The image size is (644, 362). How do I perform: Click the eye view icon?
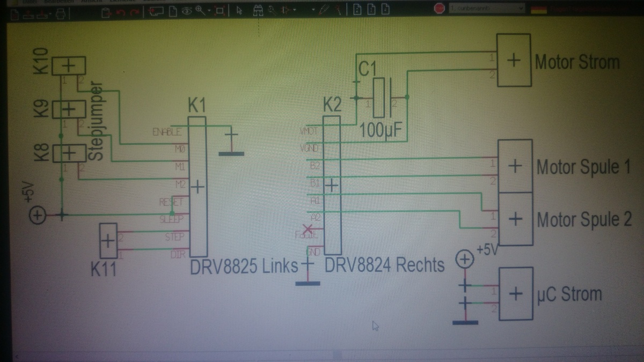(x=187, y=11)
